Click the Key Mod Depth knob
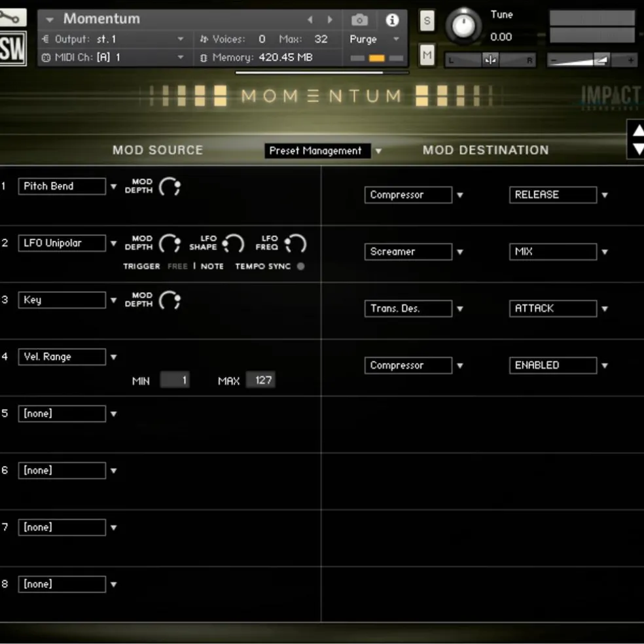This screenshot has height=644, width=644. click(170, 300)
